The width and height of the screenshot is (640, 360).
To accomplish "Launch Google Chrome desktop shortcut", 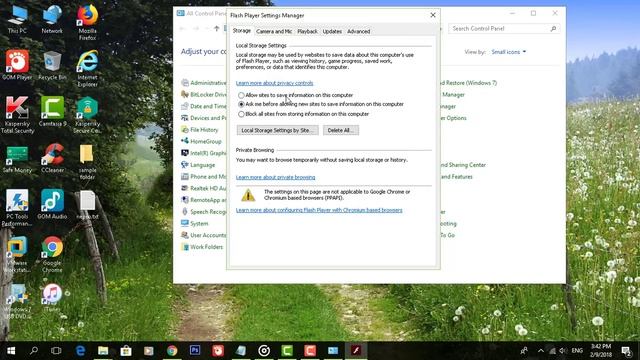I will 52,255.
